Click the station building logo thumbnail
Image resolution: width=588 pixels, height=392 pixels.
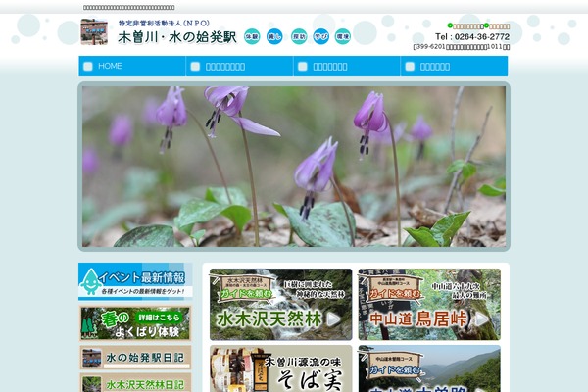coord(94,31)
